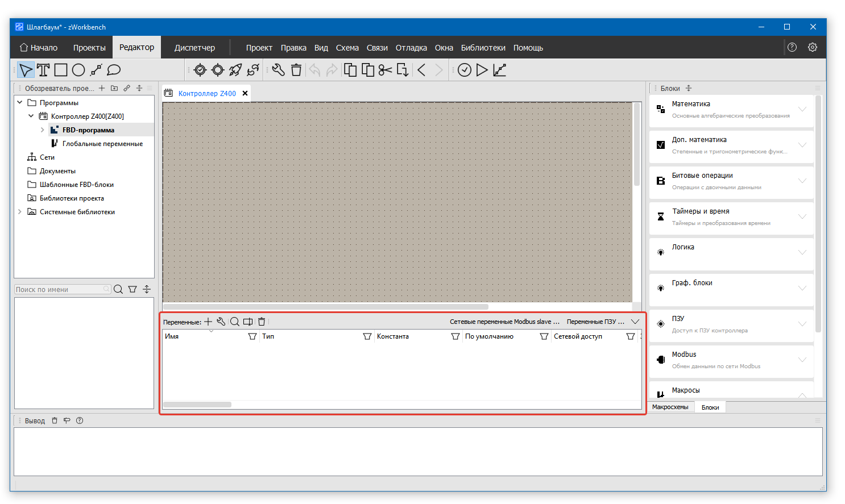Screen dimensions: 845x504
Task: Select the ellipse drawing tool
Action: [78, 70]
